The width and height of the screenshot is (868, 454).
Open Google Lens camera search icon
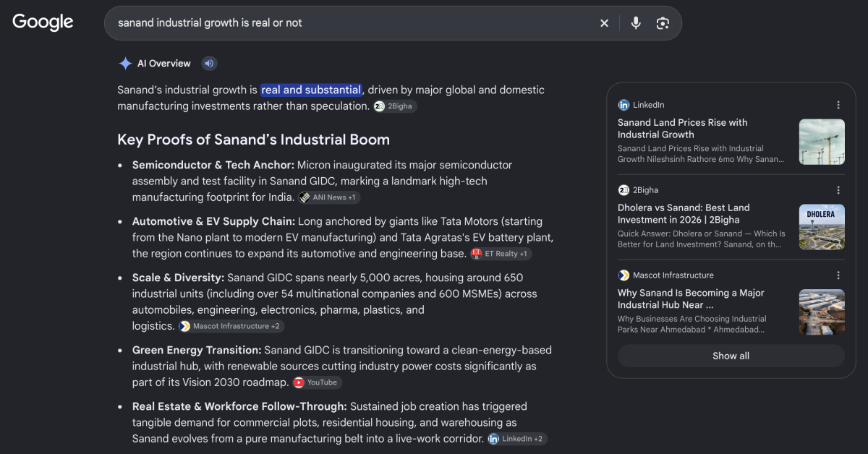[663, 23]
